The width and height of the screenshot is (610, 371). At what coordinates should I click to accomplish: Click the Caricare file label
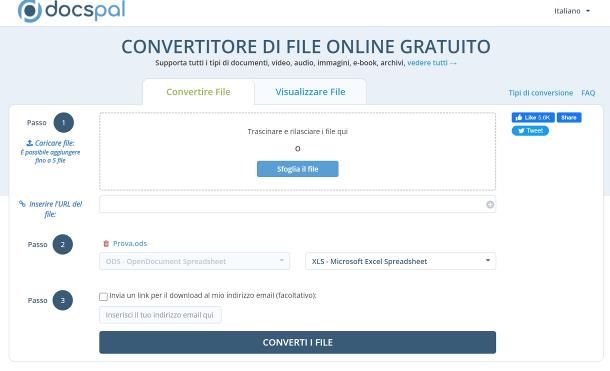[54, 143]
